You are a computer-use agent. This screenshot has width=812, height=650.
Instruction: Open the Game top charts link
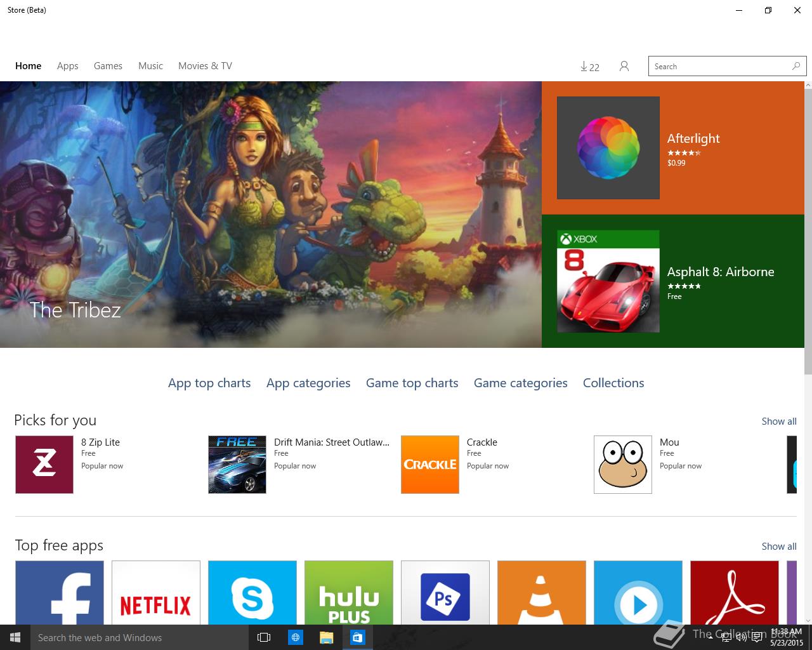pos(412,383)
